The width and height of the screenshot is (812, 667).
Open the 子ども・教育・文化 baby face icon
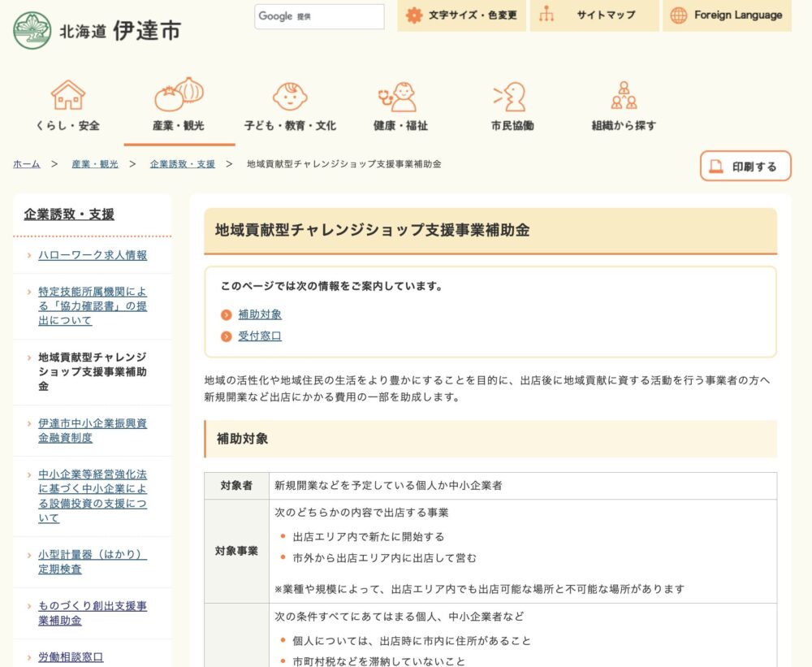(x=290, y=96)
